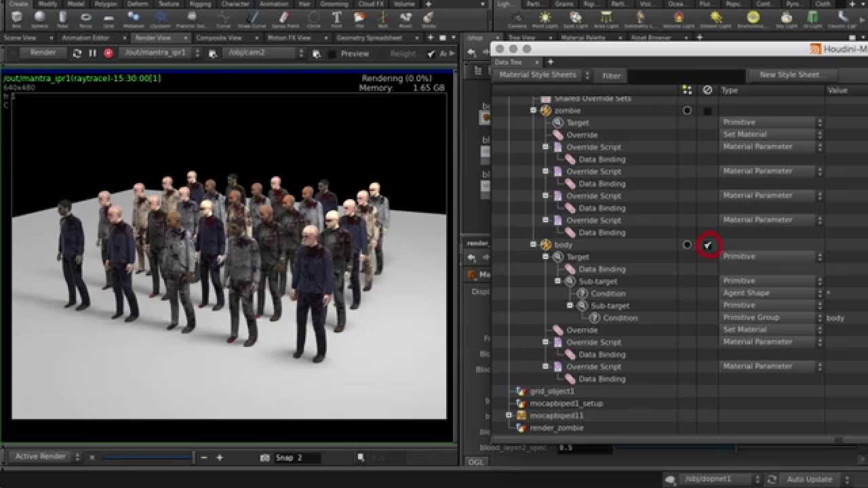Add a Distant Light from the shelf
The width and height of the screenshot is (868, 488).
(x=716, y=19)
